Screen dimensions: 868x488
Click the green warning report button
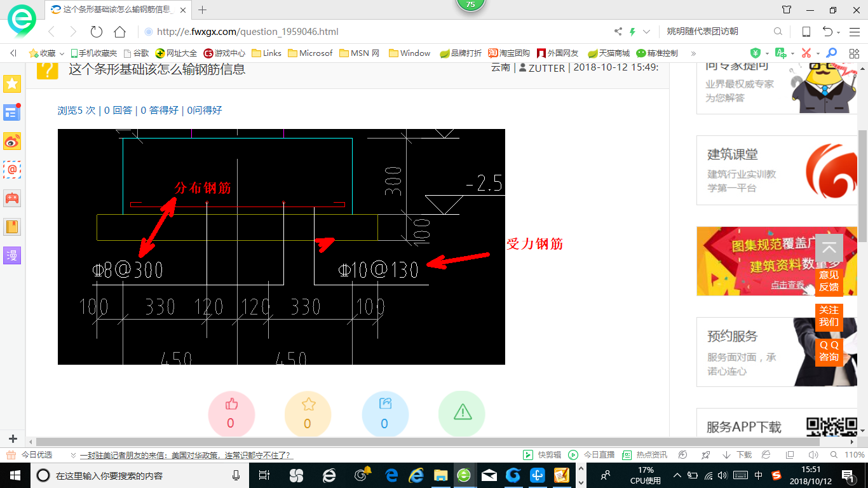462,414
